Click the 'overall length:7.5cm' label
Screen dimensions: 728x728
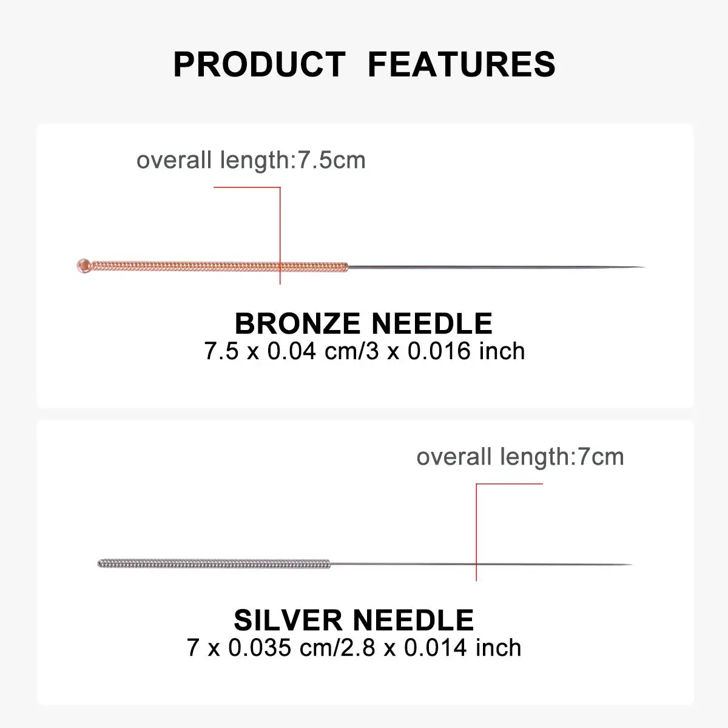(x=251, y=161)
